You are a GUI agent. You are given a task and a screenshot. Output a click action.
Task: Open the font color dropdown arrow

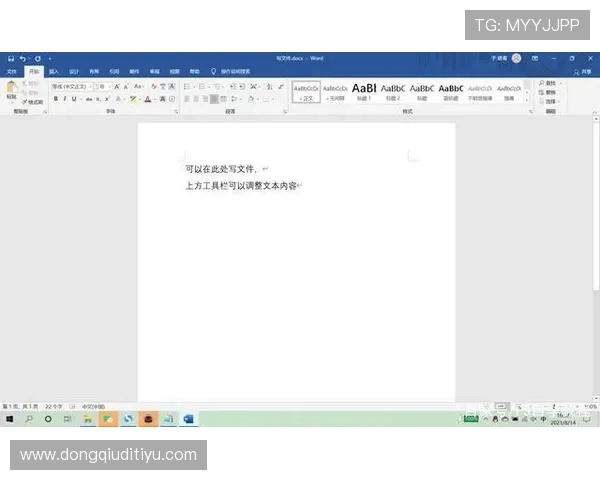155,99
